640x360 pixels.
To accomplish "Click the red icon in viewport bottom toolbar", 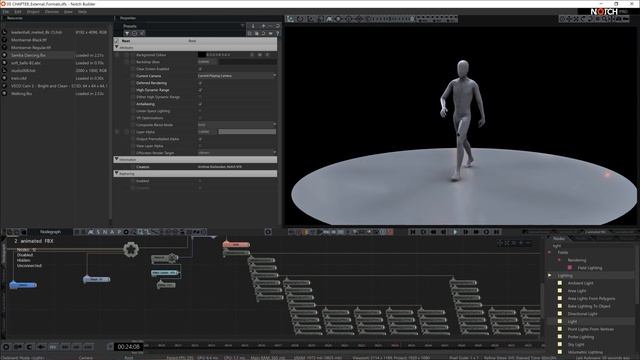I will click(x=390, y=232).
